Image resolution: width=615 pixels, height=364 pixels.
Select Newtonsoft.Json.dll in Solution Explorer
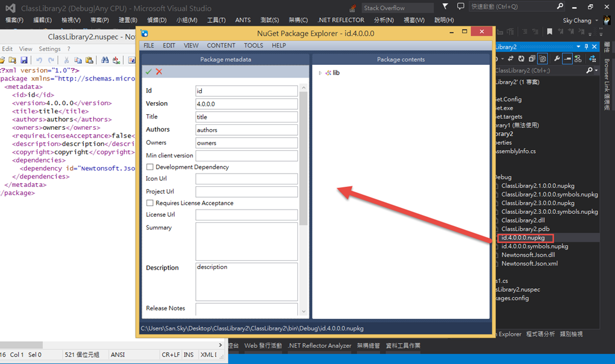pos(528,255)
